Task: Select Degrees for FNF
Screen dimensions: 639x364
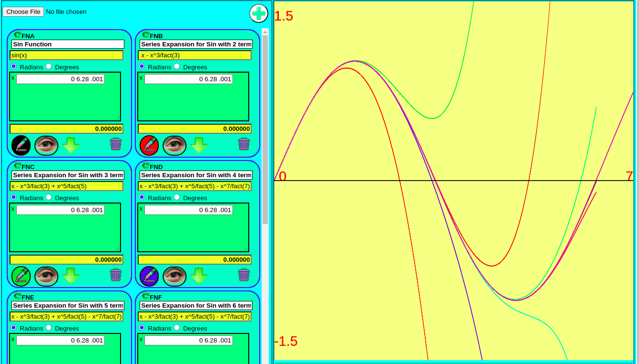Action: pos(176,328)
